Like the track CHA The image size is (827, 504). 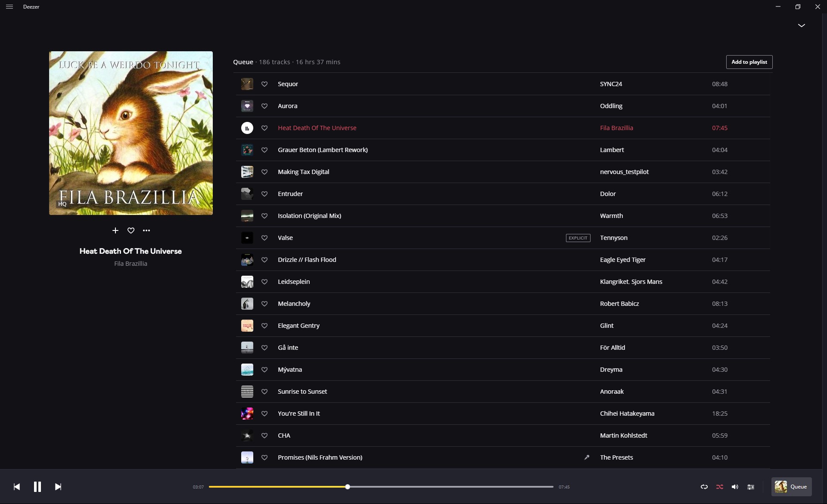tap(264, 436)
